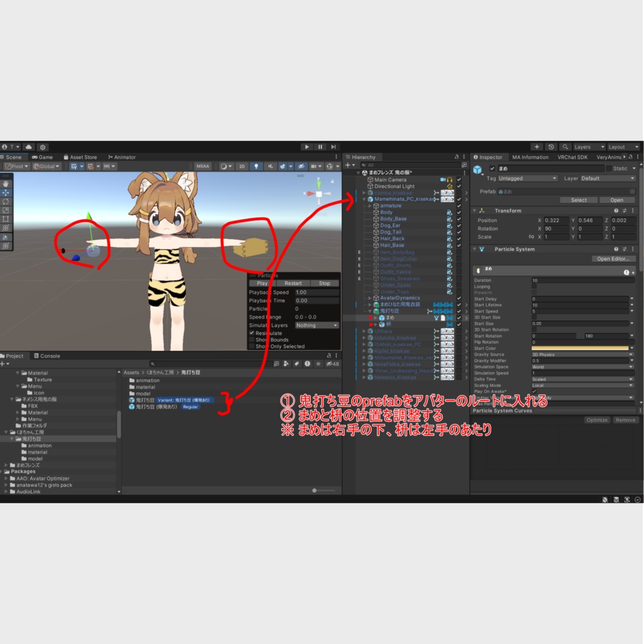
Task: Select the Hand view tool
Action: pyautogui.click(x=6, y=184)
